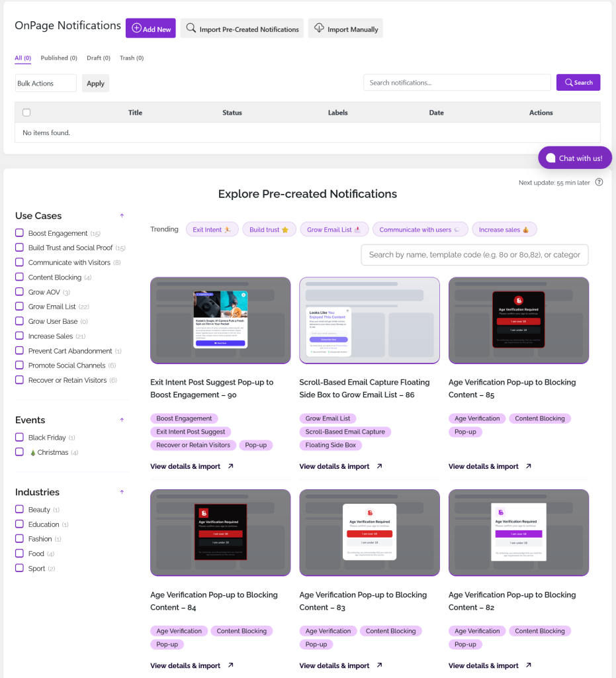Tick the select-all checkbox in table header
This screenshot has height=678, width=616.
(26, 113)
